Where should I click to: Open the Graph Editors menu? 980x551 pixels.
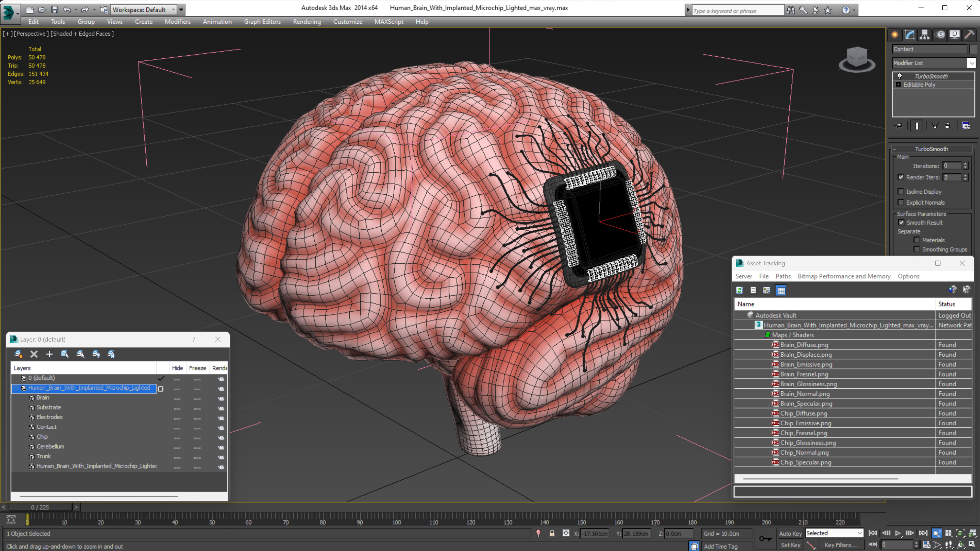[262, 22]
